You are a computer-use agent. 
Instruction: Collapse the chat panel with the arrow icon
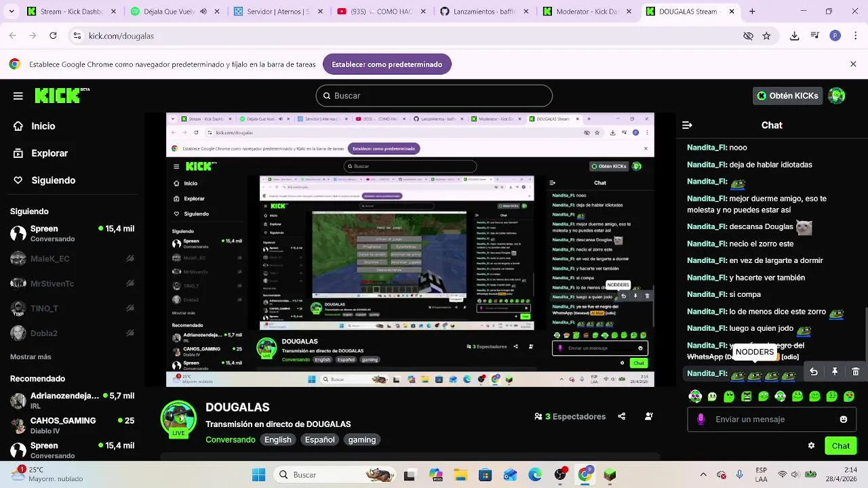(687, 125)
